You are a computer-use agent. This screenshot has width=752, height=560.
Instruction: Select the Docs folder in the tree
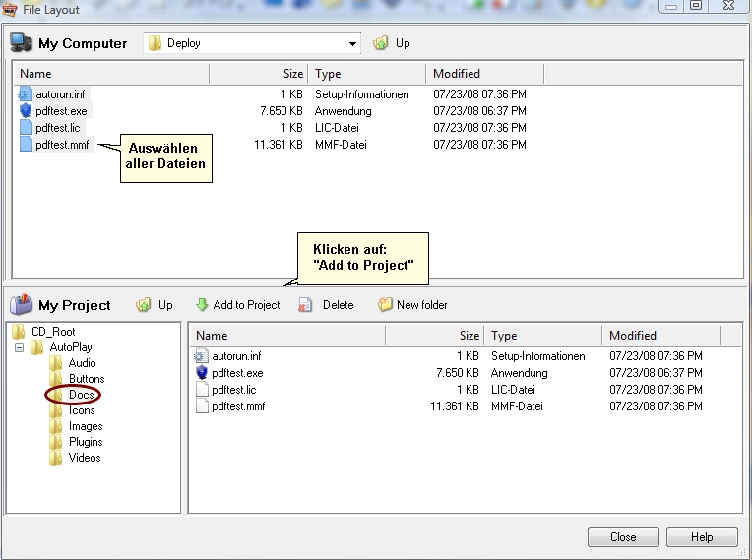coord(81,395)
